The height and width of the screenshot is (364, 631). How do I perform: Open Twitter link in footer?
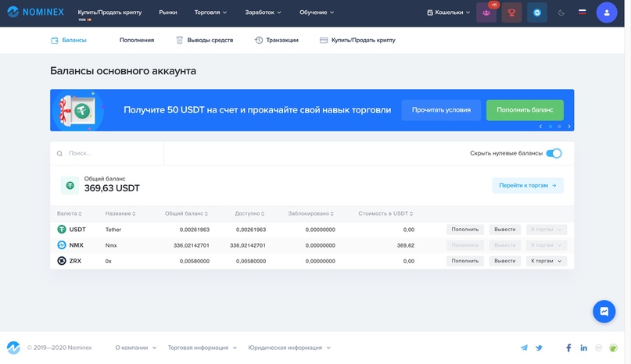point(539,348)
